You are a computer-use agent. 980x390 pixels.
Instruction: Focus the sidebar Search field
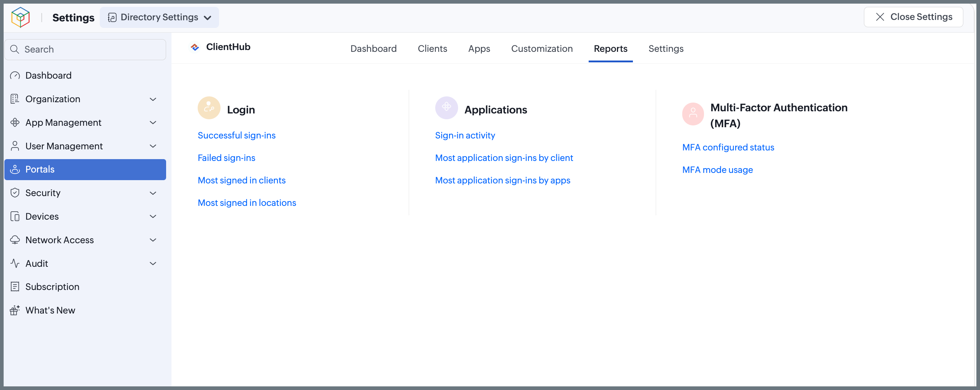[x=85, y=49]
